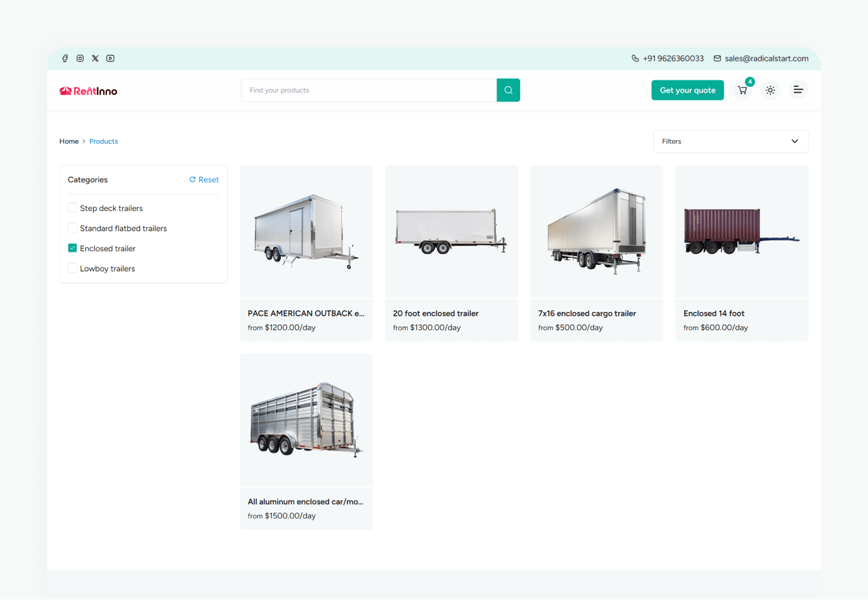Click the price from $500.00/day
Image resolution: width=868 pixels, height=600 pixels.
click(571, 328)
